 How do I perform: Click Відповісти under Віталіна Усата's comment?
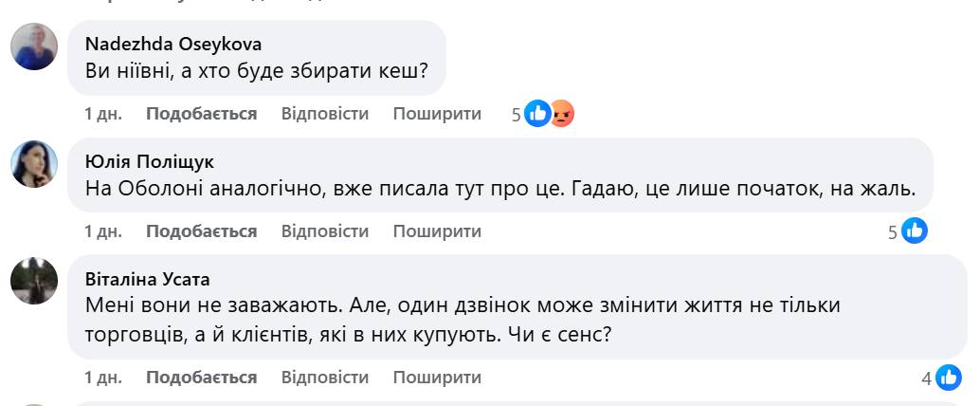click(x=324, y=378)
